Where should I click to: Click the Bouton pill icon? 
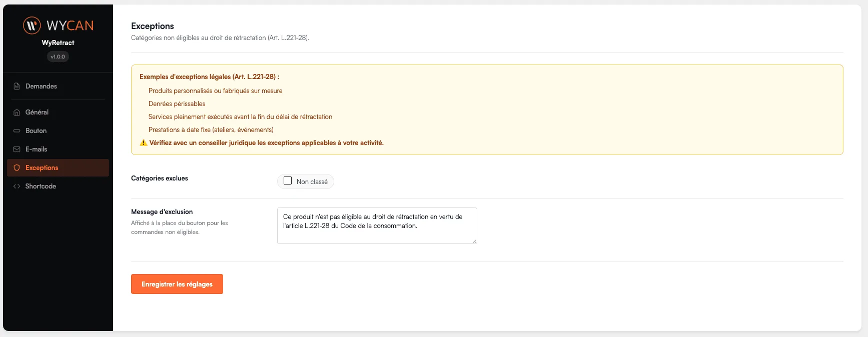pyautogui.click(x=17, y=130)
